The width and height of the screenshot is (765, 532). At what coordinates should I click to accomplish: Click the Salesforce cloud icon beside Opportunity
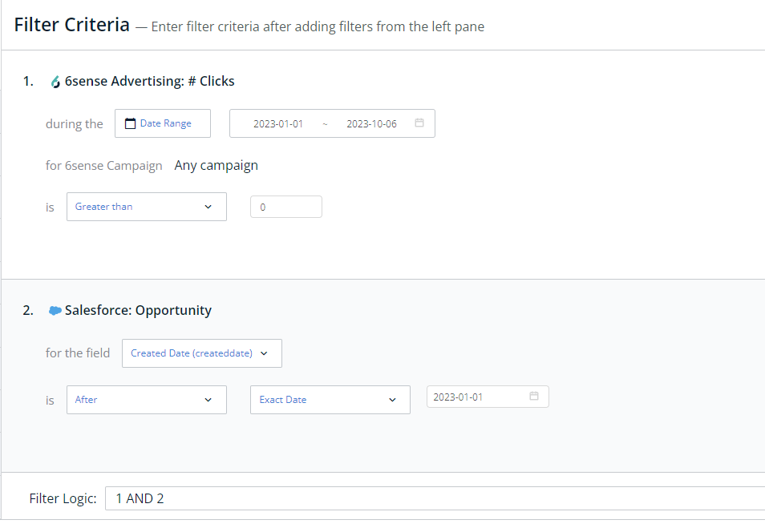(55, 311)
